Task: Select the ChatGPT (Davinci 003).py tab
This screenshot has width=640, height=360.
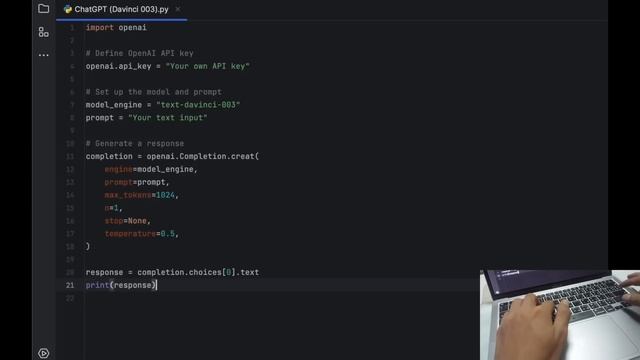Action: 121,9
